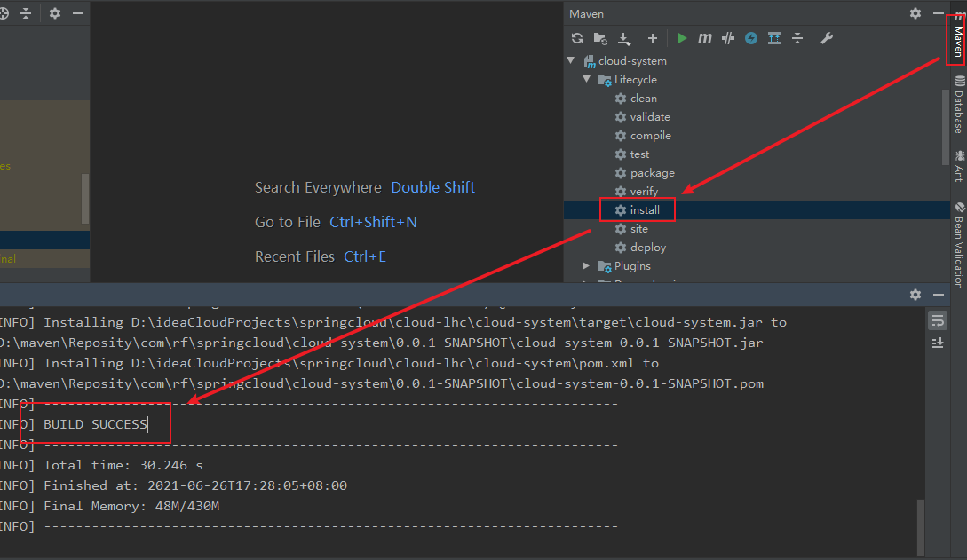Hide the left project panel

78,13
